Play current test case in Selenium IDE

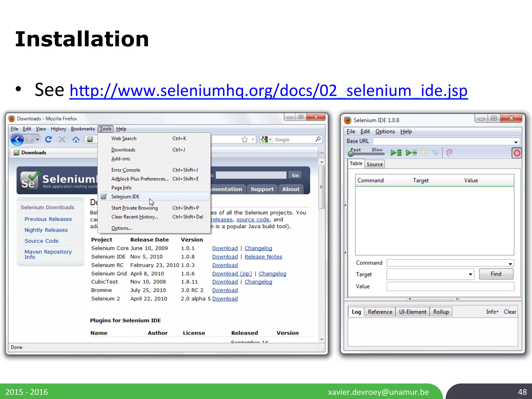click(411, 153)
